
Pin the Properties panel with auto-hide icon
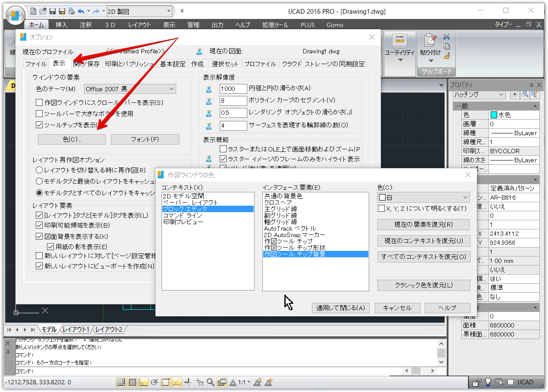click(x=531, y=85)
